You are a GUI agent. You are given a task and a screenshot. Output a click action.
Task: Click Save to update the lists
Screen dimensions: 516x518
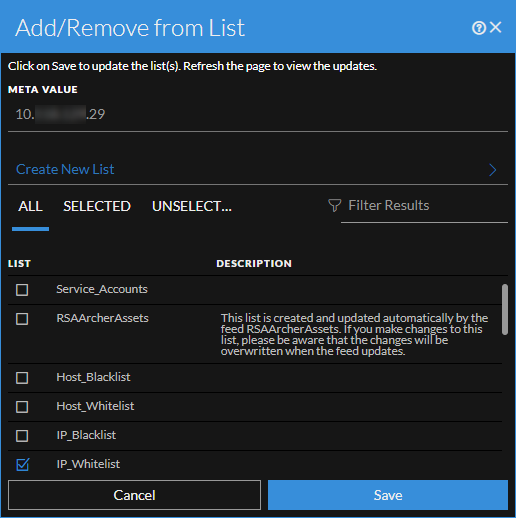[388, 495]
